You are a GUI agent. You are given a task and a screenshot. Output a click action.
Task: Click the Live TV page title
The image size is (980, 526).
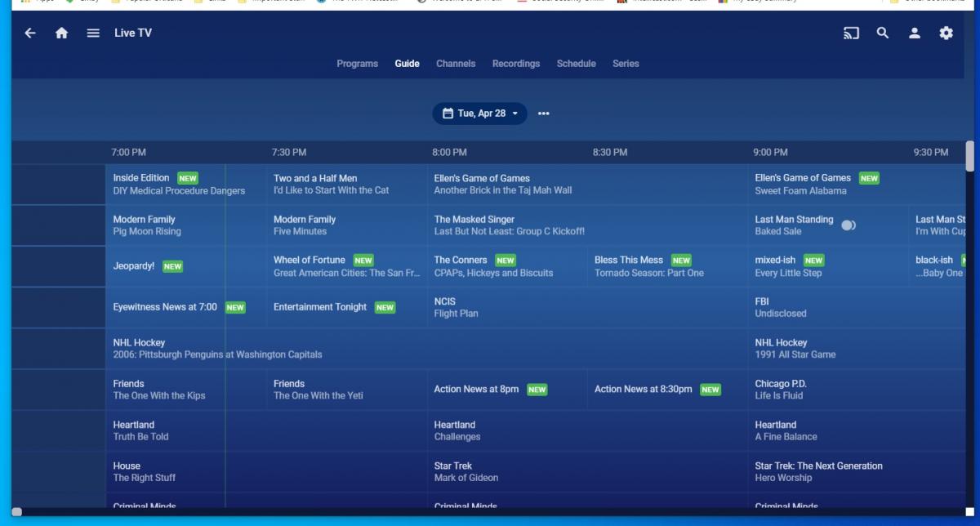133,33
